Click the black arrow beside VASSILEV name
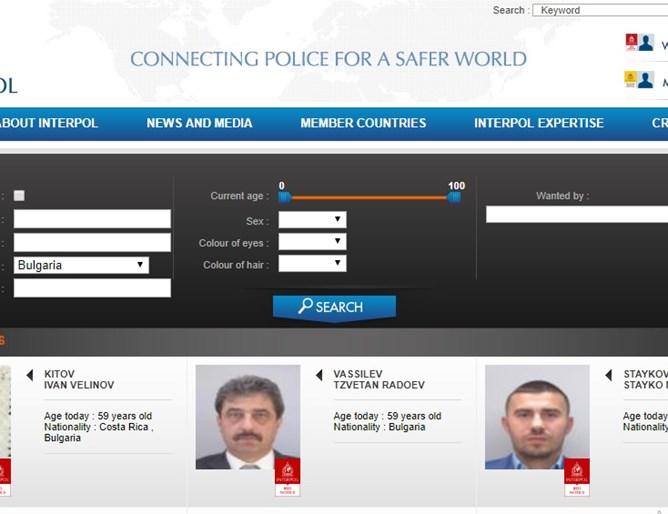The width and height of the screenshot is (668, 514). click(x=319, y=375)
